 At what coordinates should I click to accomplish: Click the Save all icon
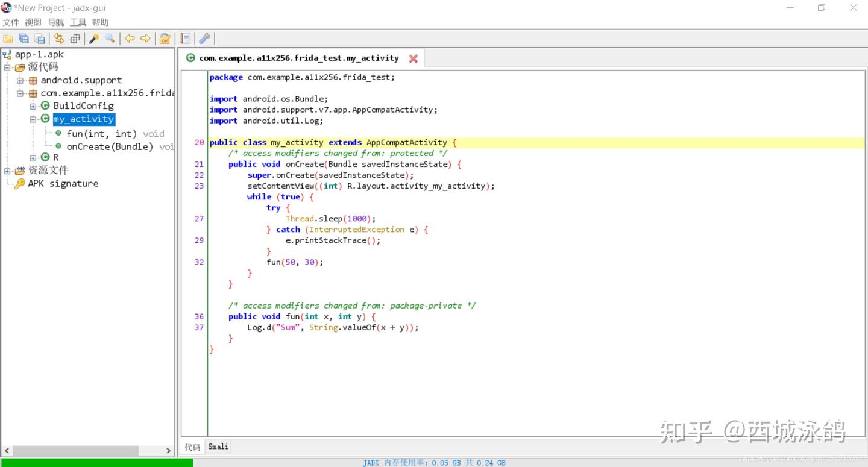pos(24,39)
